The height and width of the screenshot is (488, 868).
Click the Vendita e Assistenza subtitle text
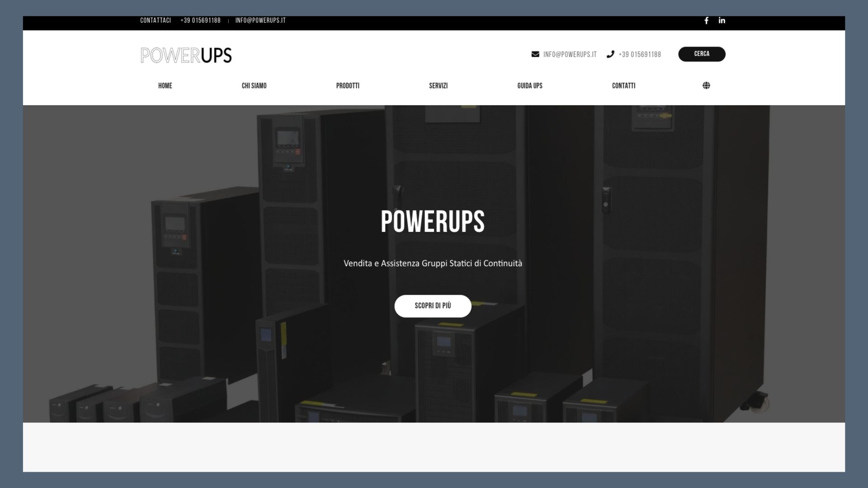tap(433, 263)
